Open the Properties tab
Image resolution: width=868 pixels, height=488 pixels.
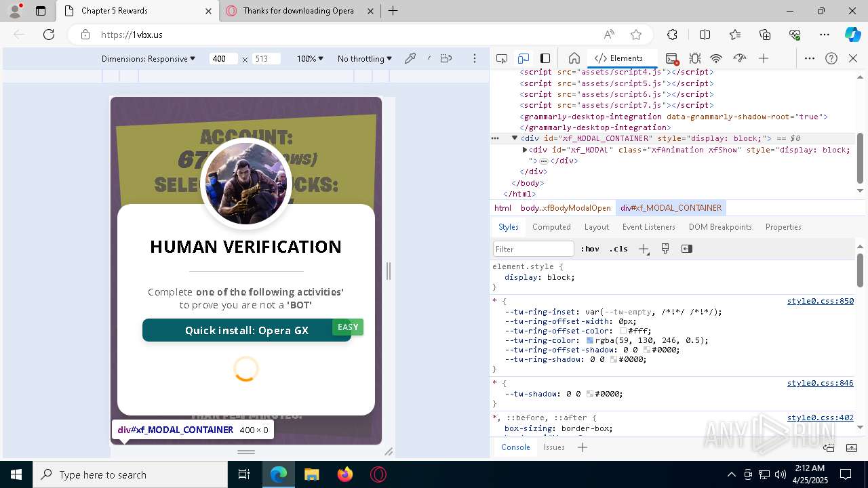pyautogui.click(x=783, y=227)
